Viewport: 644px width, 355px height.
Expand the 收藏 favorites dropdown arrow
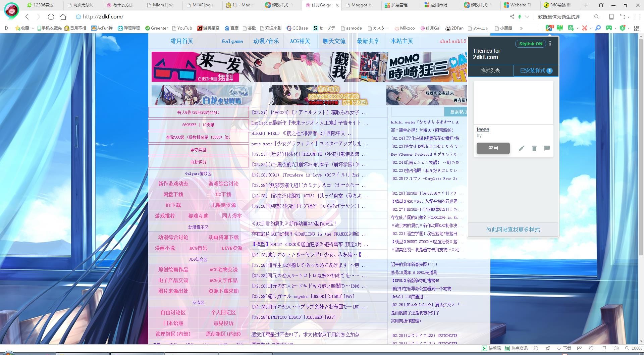(x=33, y=29)
